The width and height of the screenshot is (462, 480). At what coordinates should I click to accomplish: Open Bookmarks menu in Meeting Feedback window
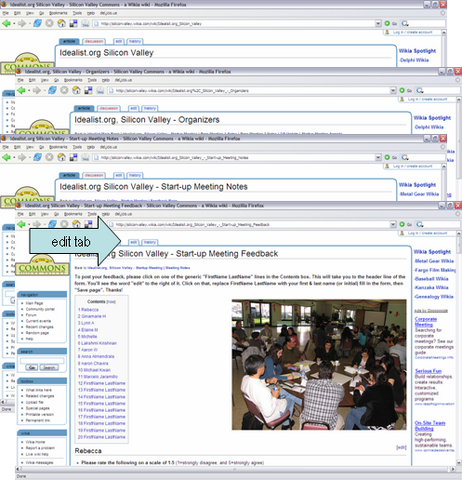(73, 214)
